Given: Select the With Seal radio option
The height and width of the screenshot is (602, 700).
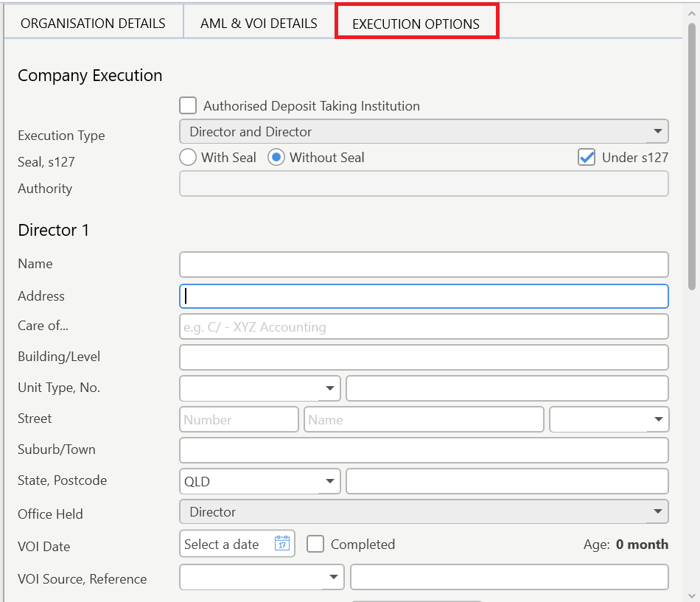Looking at the screenshot, I should pos(188,157).
